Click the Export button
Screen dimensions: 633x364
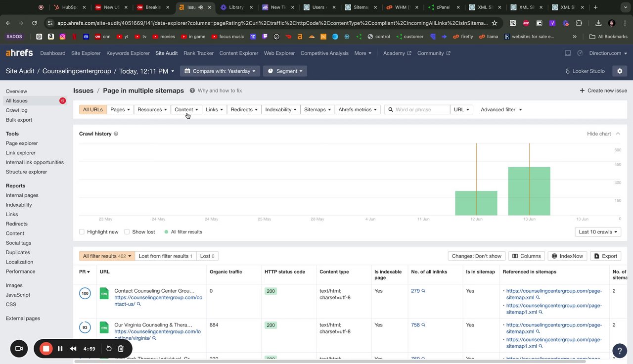(x=605, y=256)
